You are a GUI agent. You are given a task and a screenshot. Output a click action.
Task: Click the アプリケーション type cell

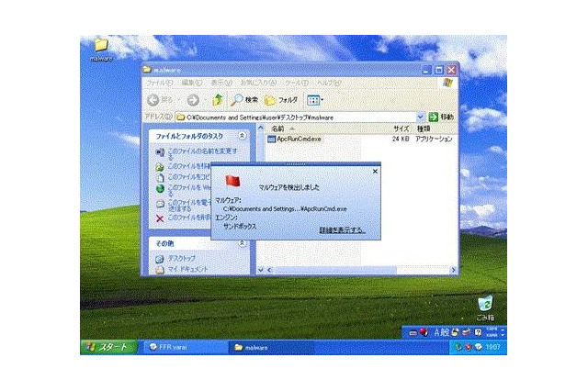pyautogui.click(x=434, y=139)
